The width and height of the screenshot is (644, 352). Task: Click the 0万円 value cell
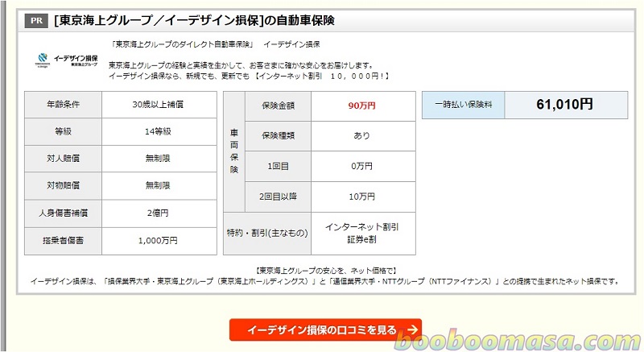(363, 167)
